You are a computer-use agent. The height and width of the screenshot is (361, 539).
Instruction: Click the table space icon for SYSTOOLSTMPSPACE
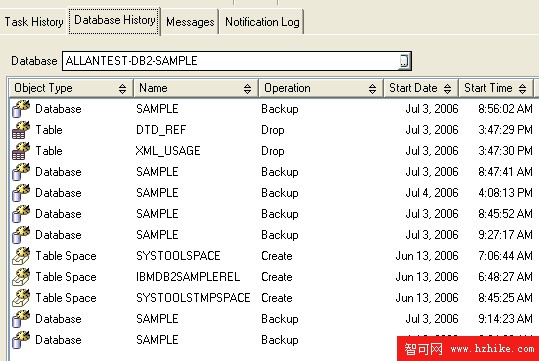pos(21,297)
